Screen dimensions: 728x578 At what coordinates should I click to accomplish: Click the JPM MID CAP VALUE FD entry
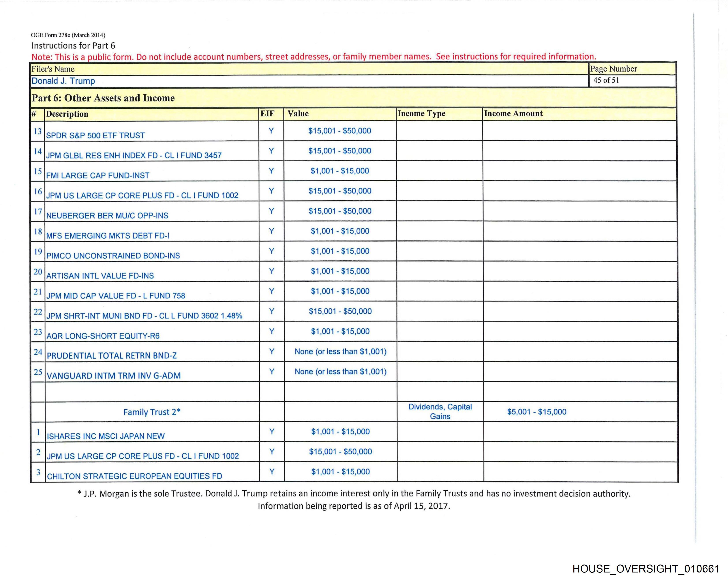coord(115,296)
